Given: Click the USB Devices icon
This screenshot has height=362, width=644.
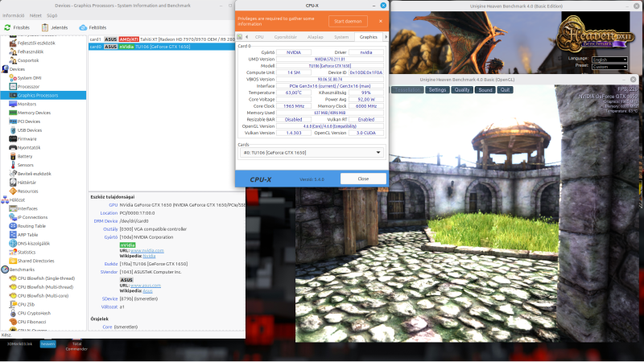Looking at the screenshot, I should (x=13, y=130).
